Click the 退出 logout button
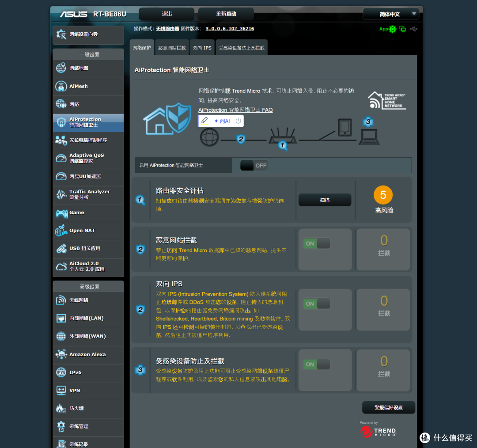 (x=167, y=14)
